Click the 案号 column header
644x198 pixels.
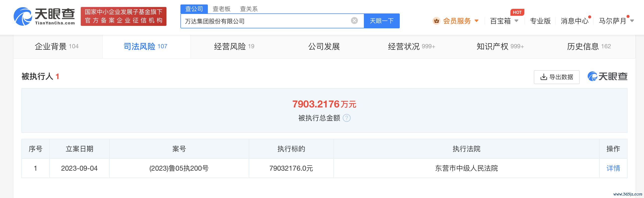point(179,149)
